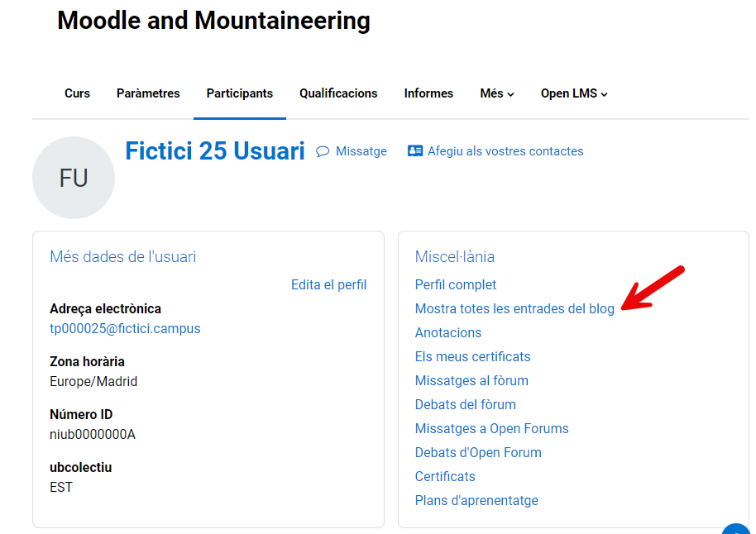Viewport: 756px width, 534px height.
Task: Expand the Open LMS dropdown menu
Action: tap(574, 93)
